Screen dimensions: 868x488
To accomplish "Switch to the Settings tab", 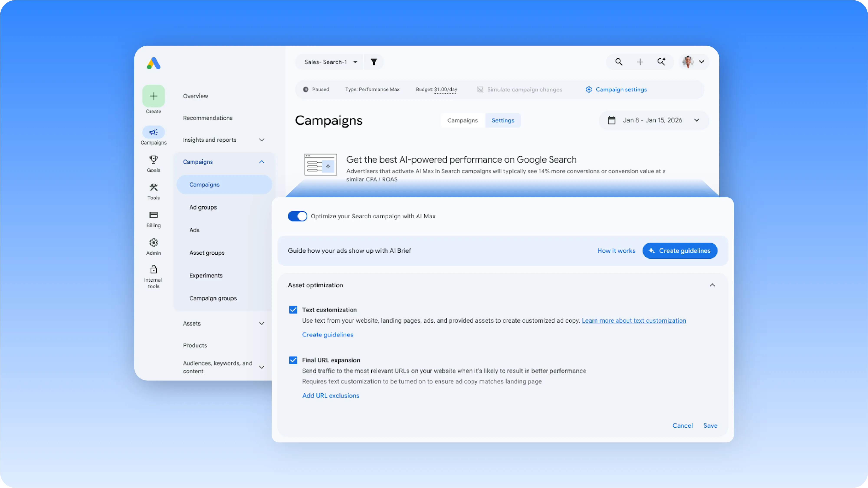I will [x=503, y=121].
